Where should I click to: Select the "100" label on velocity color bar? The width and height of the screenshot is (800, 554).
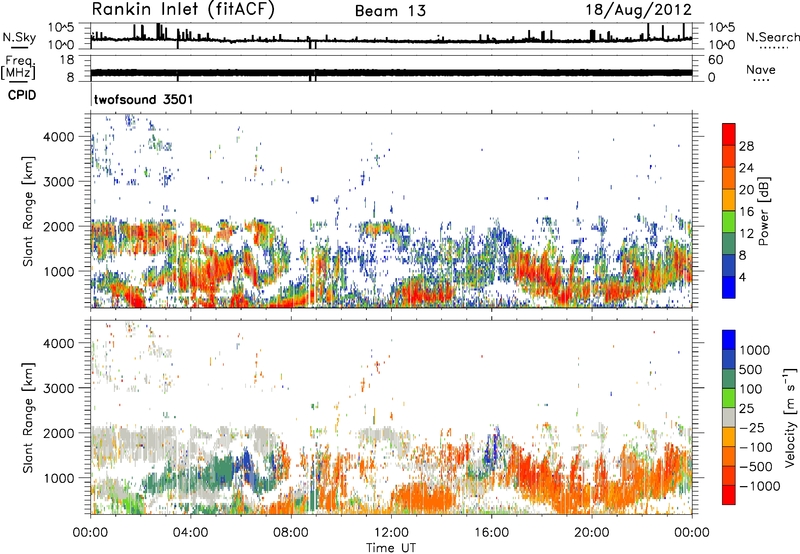click(x=751, y=389)
